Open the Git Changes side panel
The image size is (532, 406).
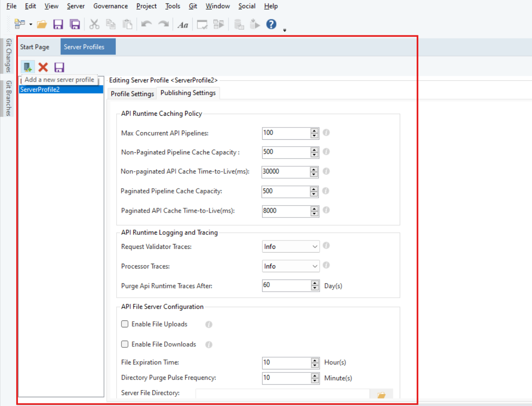point(8,55)
